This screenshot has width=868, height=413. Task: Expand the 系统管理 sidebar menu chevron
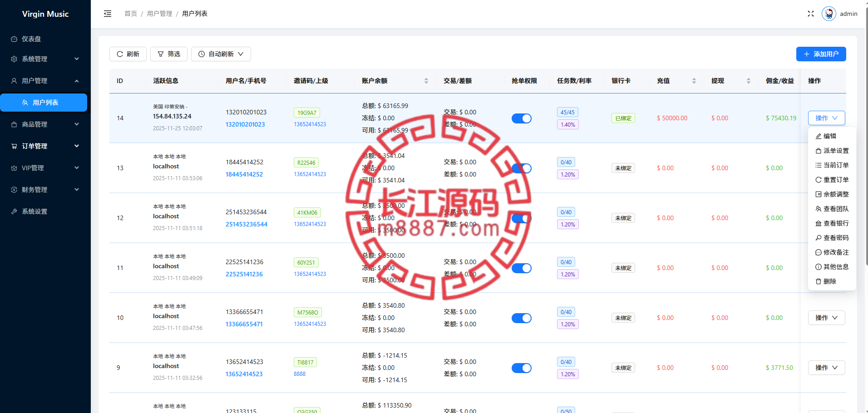[77, 59]
